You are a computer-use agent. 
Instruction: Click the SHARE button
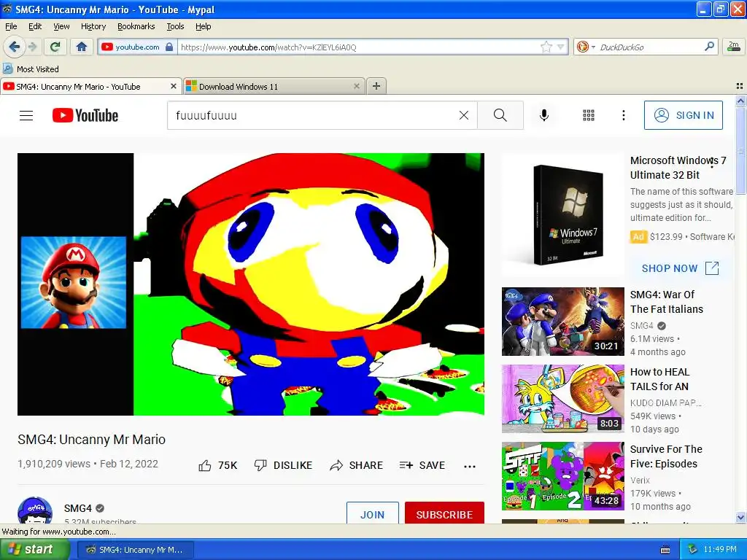[356, 465]
